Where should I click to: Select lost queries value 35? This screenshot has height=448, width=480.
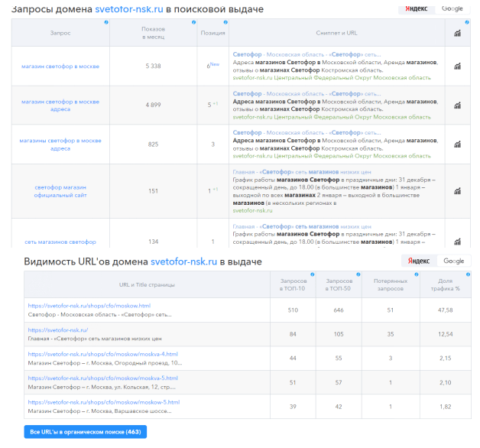pyautogui.click(x=391, y=334)
